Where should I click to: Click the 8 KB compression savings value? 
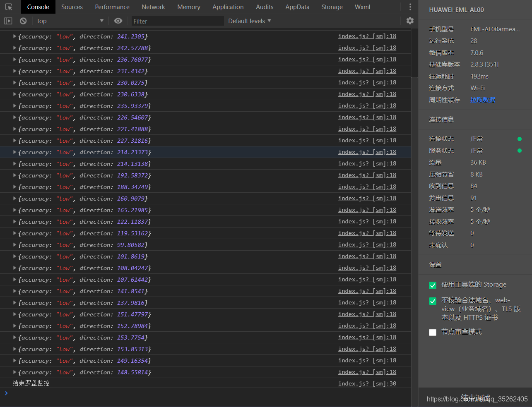coord(477,174)
